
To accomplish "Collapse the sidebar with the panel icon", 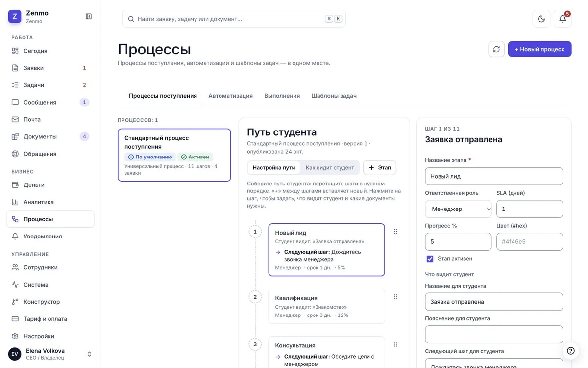I will 89,17.
